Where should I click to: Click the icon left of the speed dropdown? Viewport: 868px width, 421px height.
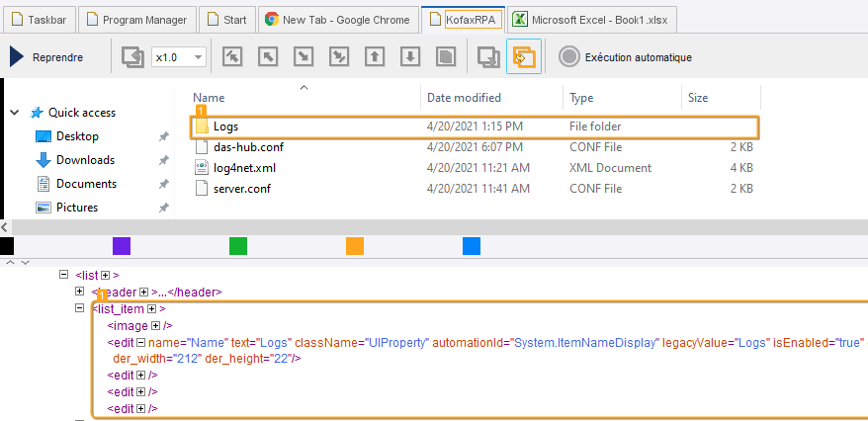click(x=131, y=57)
